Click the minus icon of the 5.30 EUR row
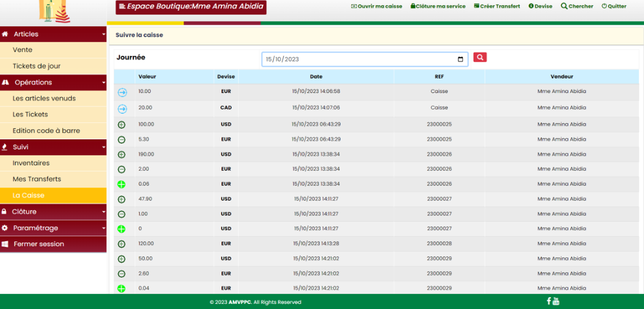This screenshot has height=309, width=644. (121, 140)
